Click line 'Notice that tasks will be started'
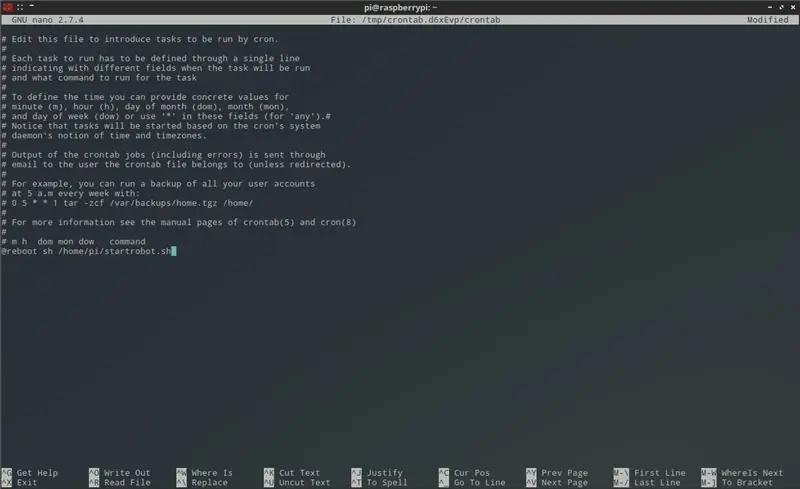The image size is (800, 489). pos(161,126)
